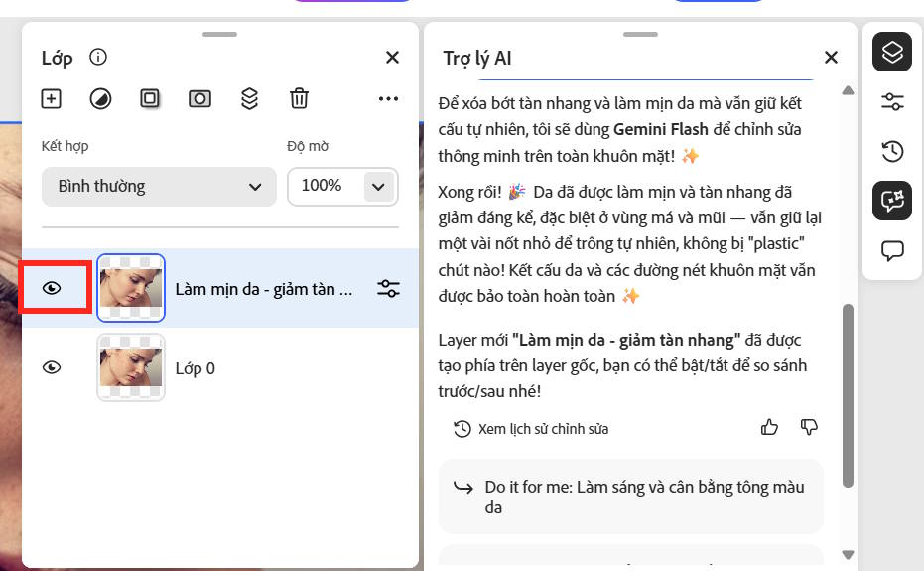Delete selected layer with trash icon
The height and width of the screenshot is (571, 924).
(300, 98)
